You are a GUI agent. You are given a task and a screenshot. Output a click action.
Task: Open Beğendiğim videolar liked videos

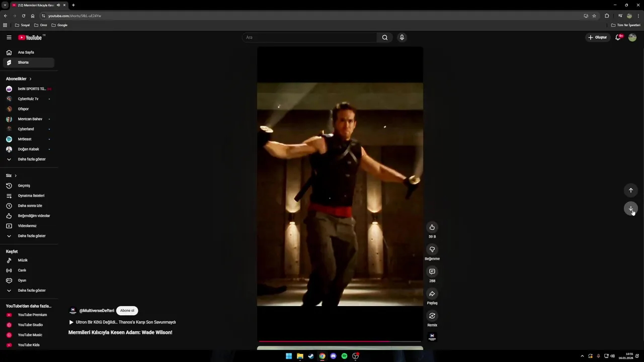[x=28, y=216]
